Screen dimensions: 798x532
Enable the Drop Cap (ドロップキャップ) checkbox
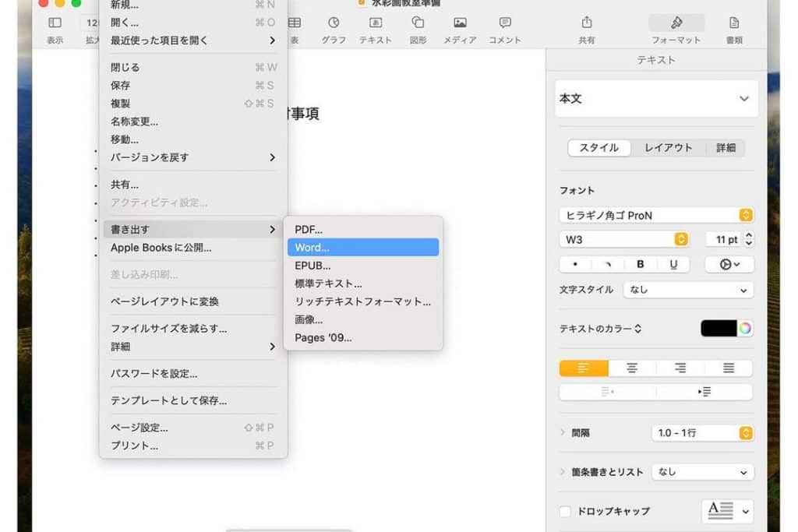tap(566, 511)
